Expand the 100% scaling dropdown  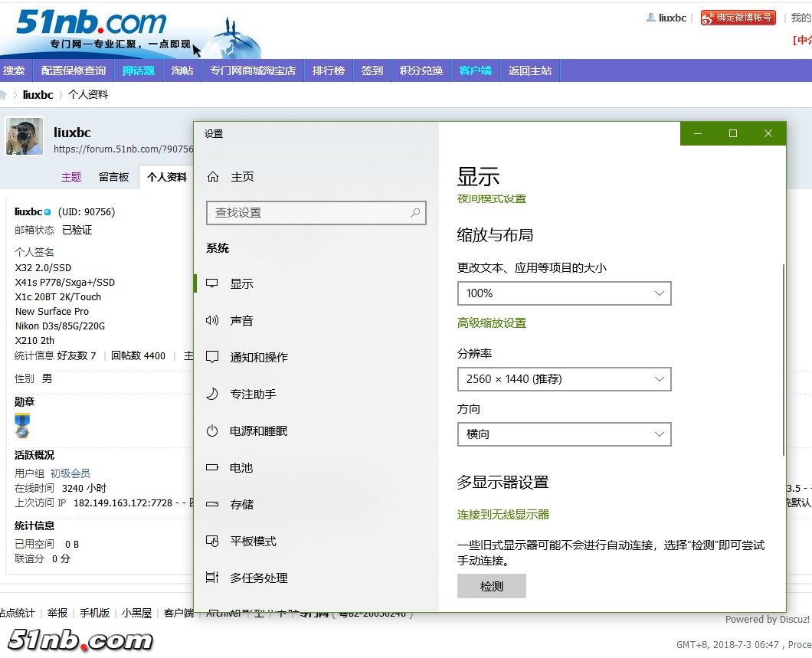click(564, 293)
